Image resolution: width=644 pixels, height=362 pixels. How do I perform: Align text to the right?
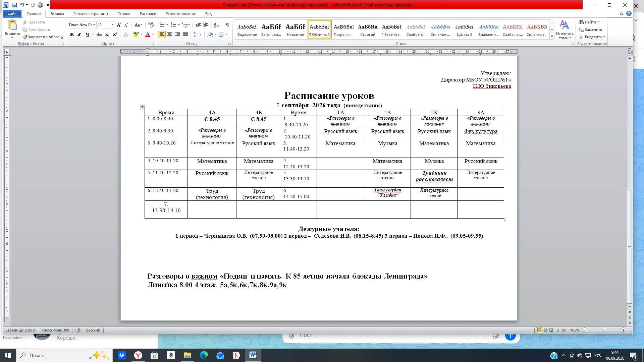(177, 35)
